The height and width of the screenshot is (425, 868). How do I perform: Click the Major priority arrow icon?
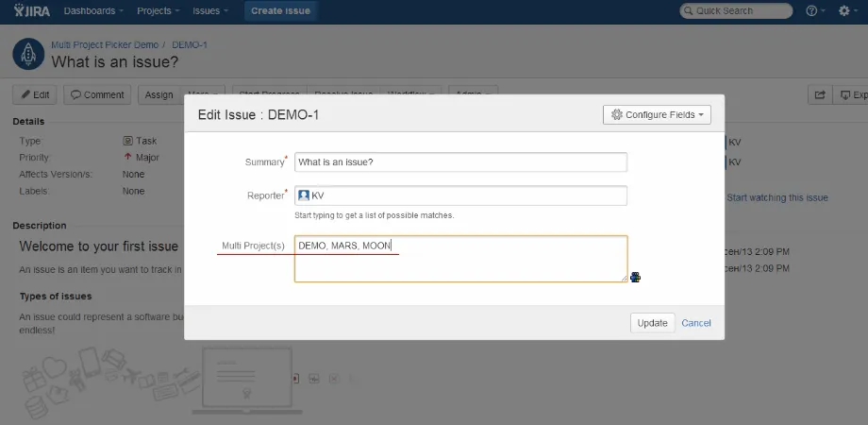(x=128, y=158)
